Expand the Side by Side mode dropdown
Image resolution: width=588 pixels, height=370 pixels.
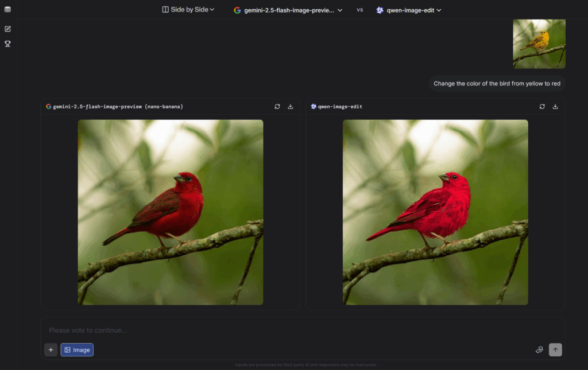pyautogui.click(x=188, y=10)
